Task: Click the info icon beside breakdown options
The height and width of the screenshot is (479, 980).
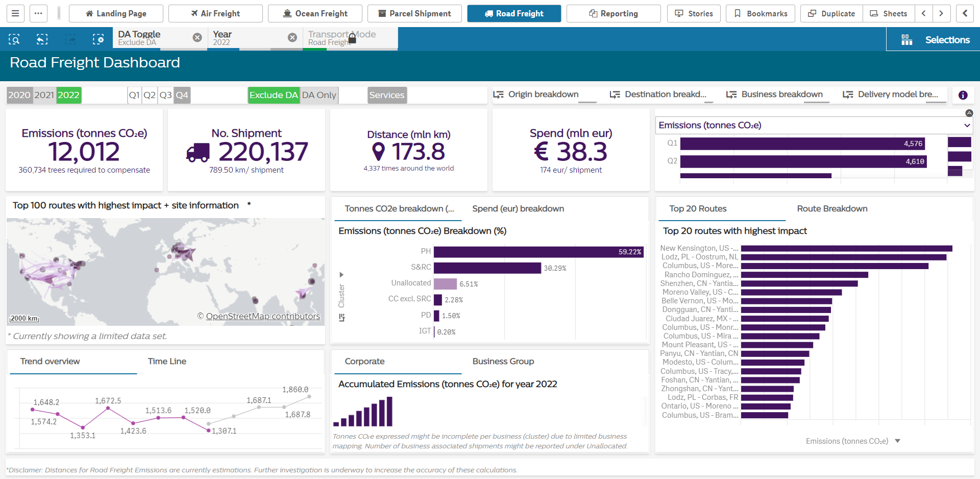Action: coord(963,95)
